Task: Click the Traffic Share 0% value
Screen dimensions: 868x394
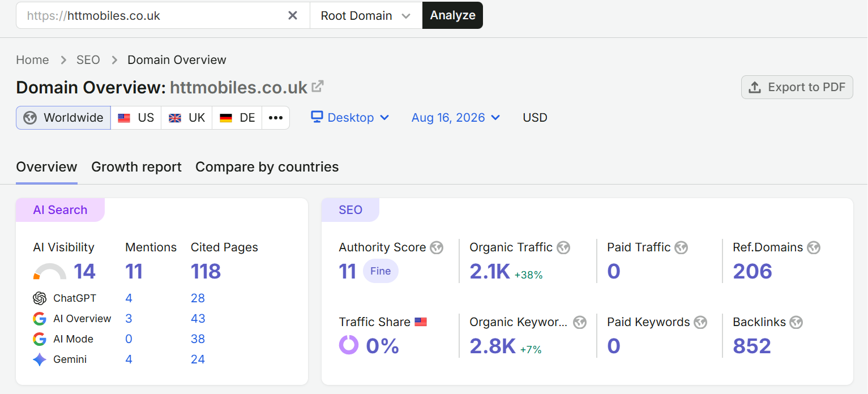Action: point(383,346)
